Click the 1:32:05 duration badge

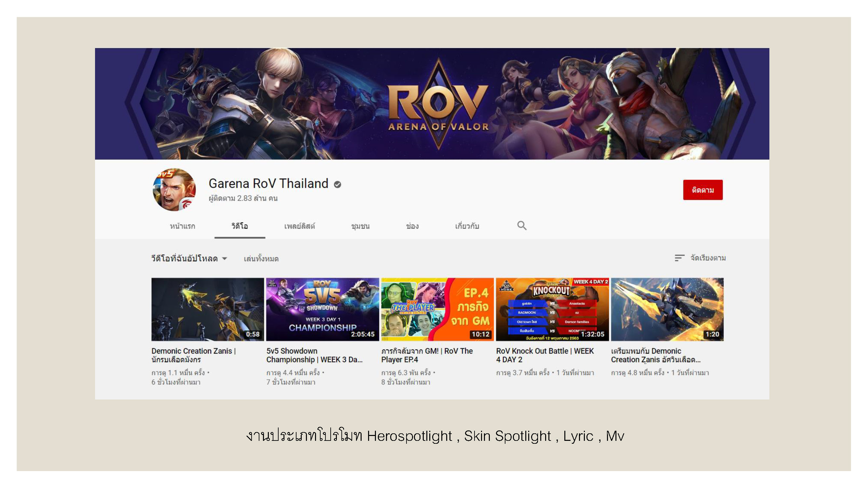tap(593, 334)
